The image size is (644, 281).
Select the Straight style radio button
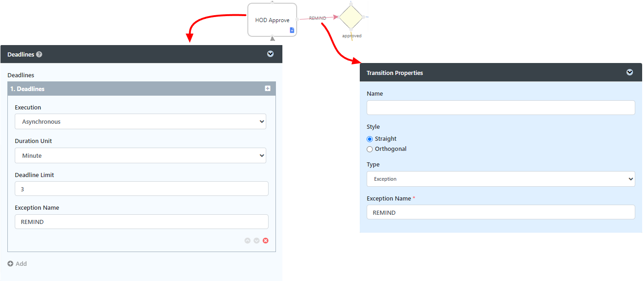point(369,139)
